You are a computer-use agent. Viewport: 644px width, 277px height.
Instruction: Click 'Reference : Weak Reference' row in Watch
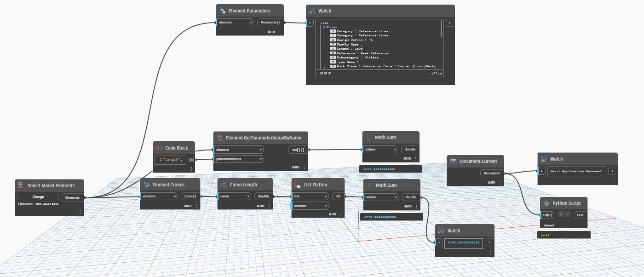(359, 53)
